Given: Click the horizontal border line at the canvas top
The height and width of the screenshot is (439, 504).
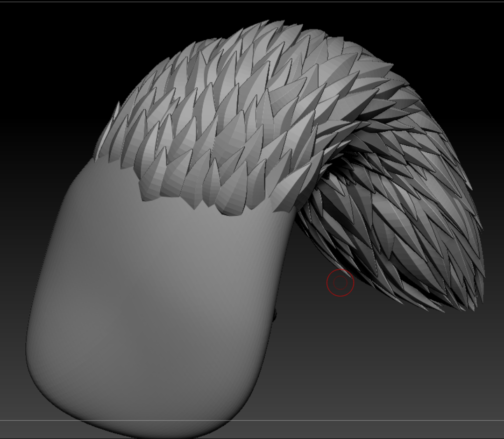Looking at the screenshot, I should (252, 2).
